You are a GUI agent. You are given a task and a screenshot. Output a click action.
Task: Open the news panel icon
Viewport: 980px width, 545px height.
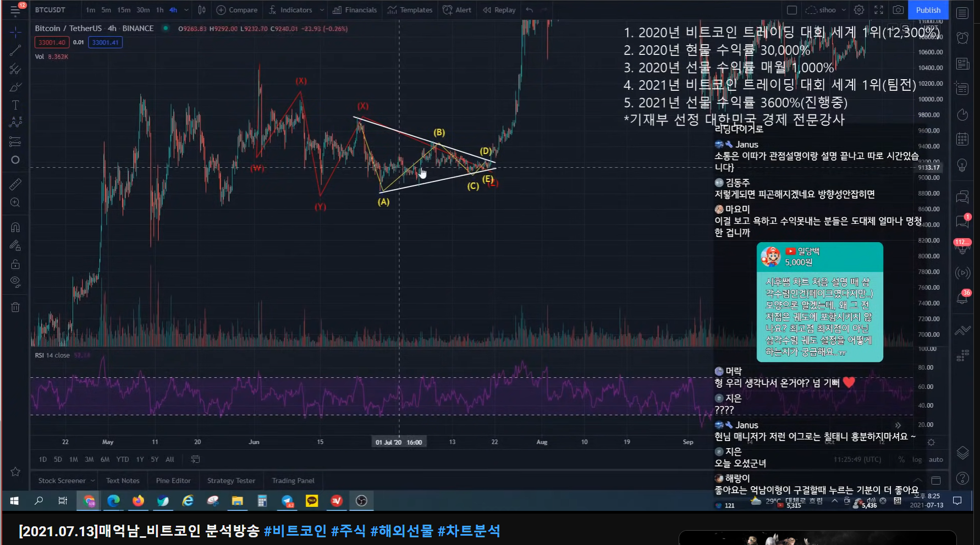click(962, 64)
